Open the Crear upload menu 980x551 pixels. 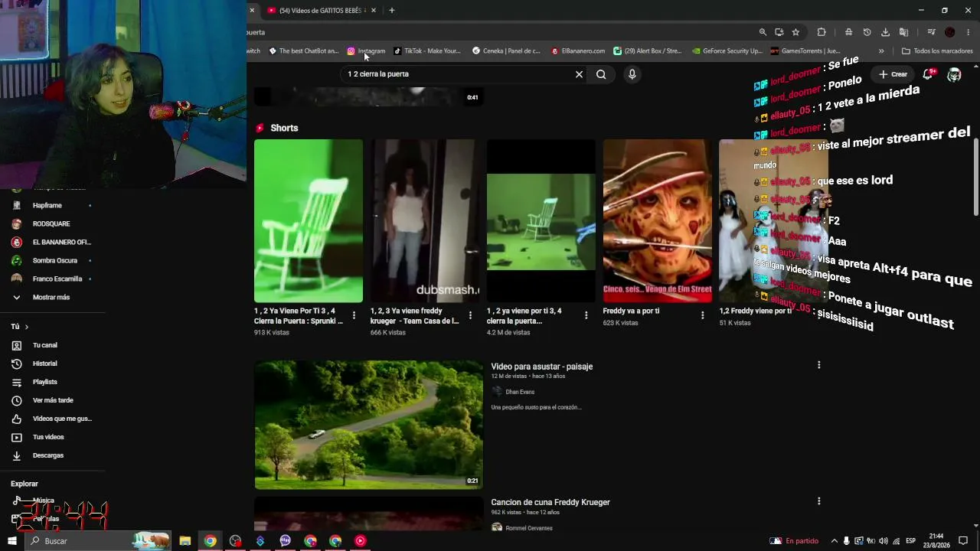tap(893, 74)
